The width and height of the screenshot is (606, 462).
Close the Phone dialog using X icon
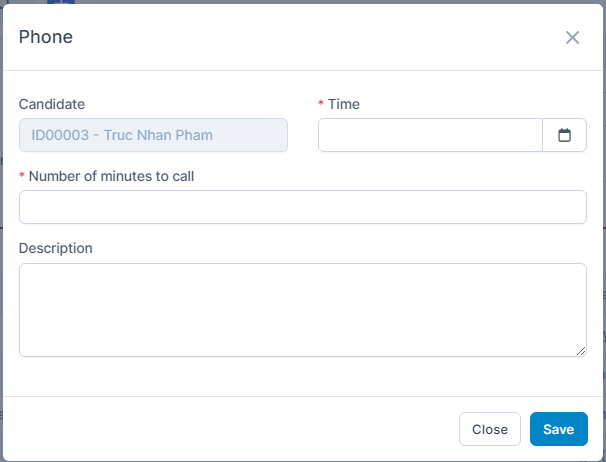572,38
